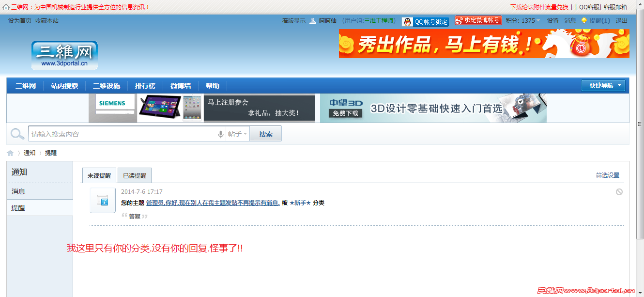This screenshot has height=297, width=644.
Task: Click the 三维工程师 user group link
Action: pos(379,21)
